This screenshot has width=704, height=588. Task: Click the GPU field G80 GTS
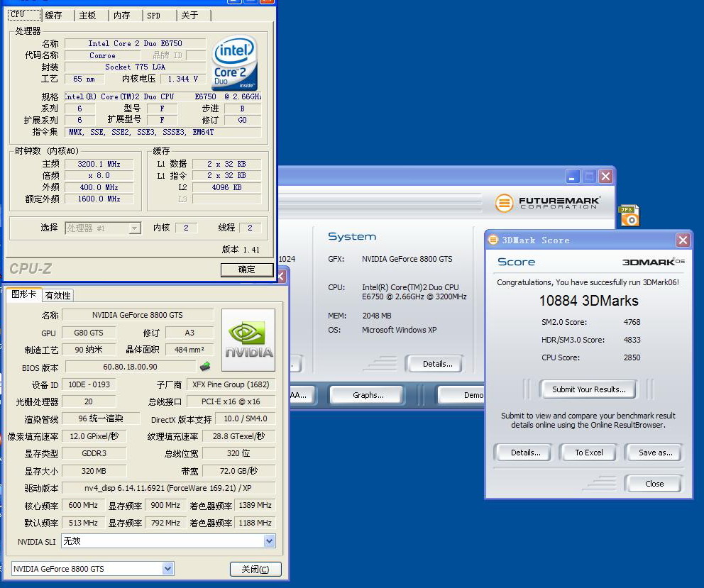click(89, 333)
